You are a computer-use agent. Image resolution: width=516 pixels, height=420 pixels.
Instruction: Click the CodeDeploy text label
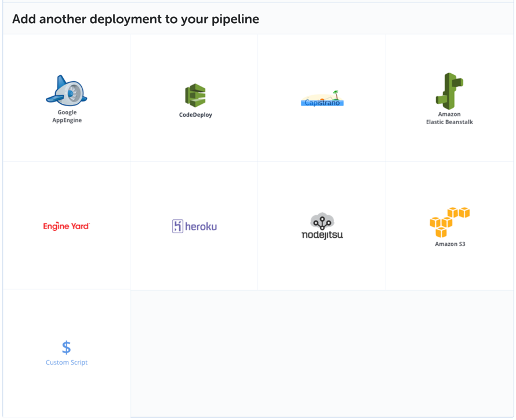click(195, 115)
